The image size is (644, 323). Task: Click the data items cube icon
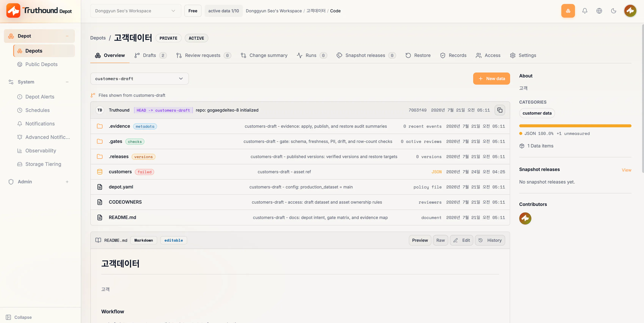(522, 146)
